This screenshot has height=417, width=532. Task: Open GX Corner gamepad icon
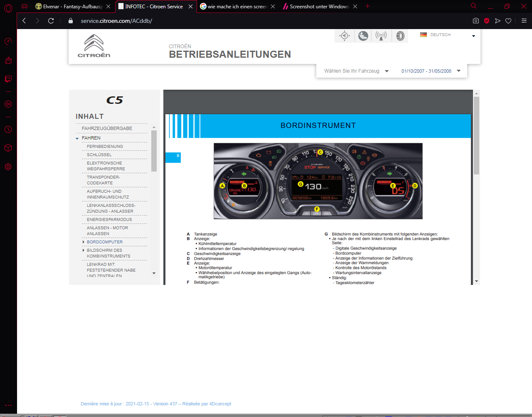(25, 6)
